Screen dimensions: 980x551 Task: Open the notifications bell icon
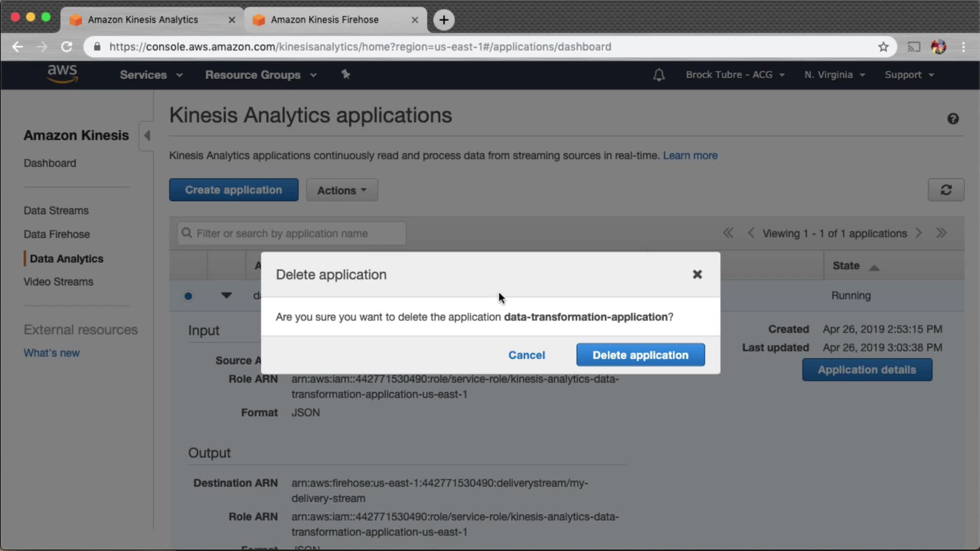coord(659,75)
